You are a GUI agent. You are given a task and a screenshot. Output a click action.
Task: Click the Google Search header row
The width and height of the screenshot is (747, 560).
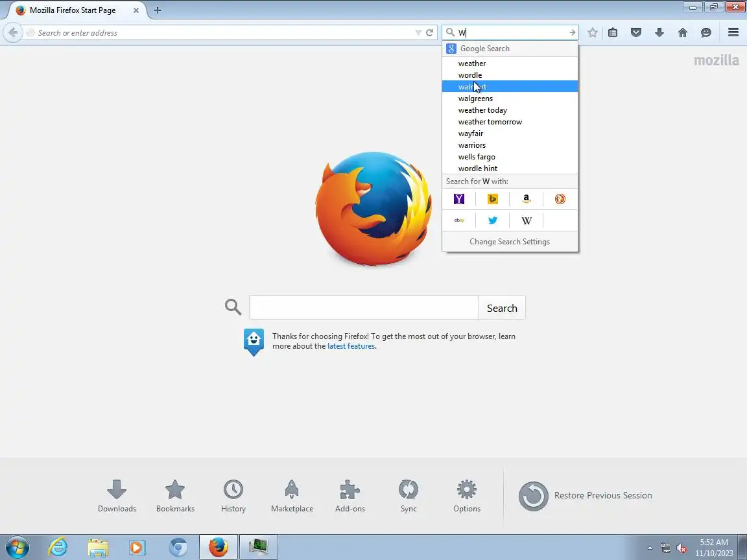pyautogui.click(x=510, y=49)
